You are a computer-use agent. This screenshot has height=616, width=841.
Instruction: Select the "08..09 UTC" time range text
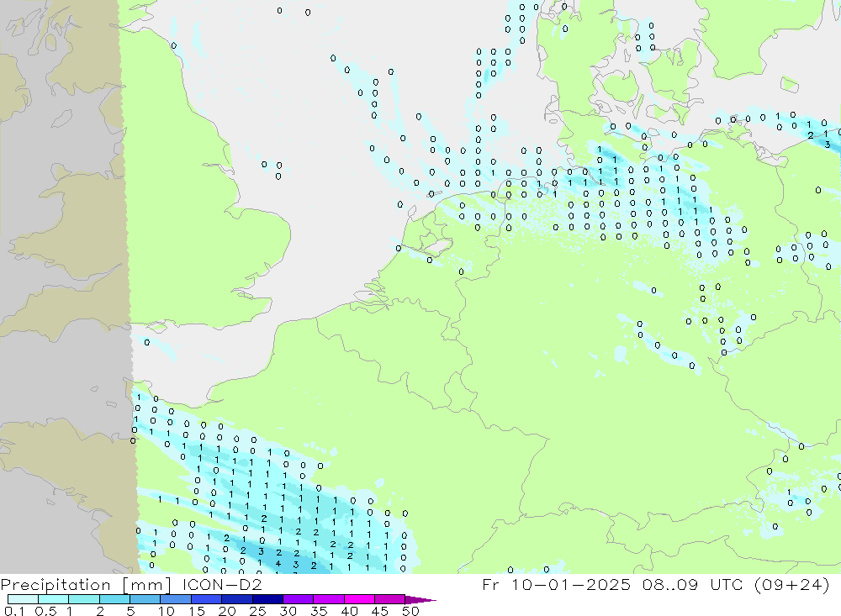click(693, 584)
